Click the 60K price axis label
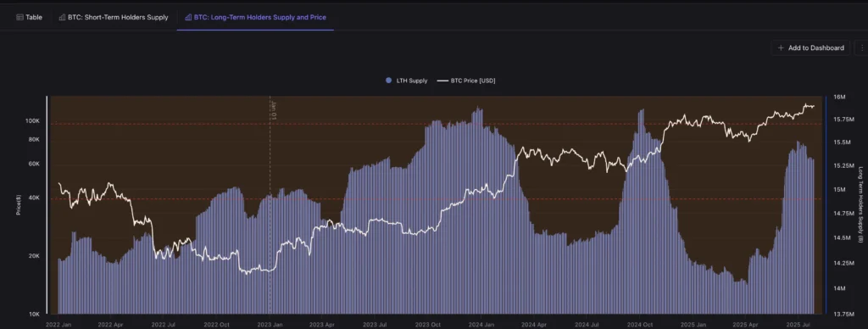 (x=34, y=164)
